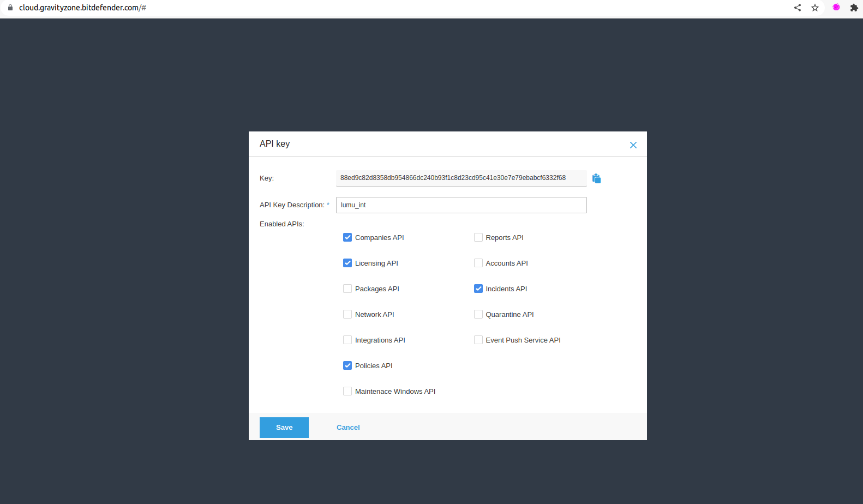The height and width of the screenshot is (504, 863).
Task: Turn off the Incidents API checkbox
Action: point(478,289)
